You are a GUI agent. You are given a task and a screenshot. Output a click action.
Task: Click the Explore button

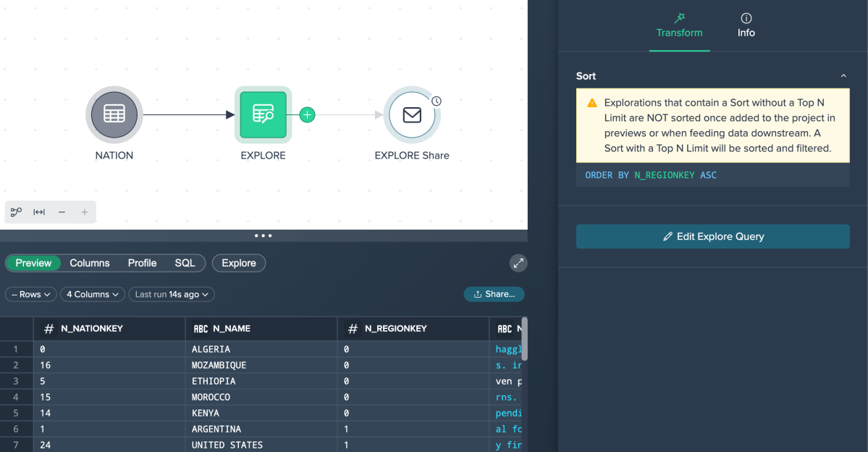(239, 263)
